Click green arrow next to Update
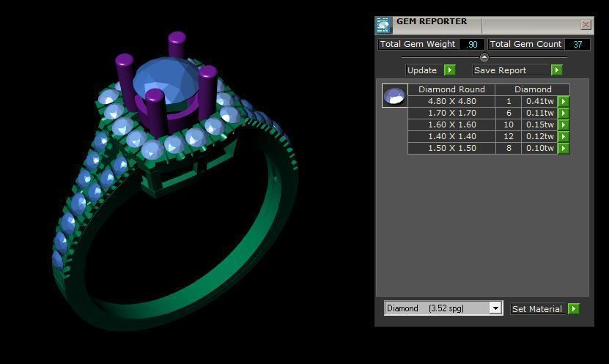609x364 pixels. point(450,70)
